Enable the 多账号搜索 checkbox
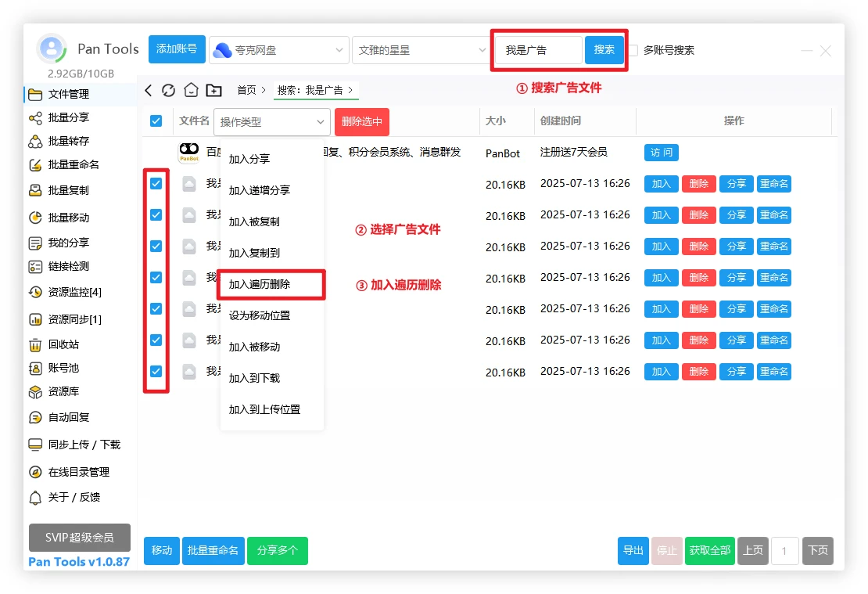868x594 pixels. point(633,50)
